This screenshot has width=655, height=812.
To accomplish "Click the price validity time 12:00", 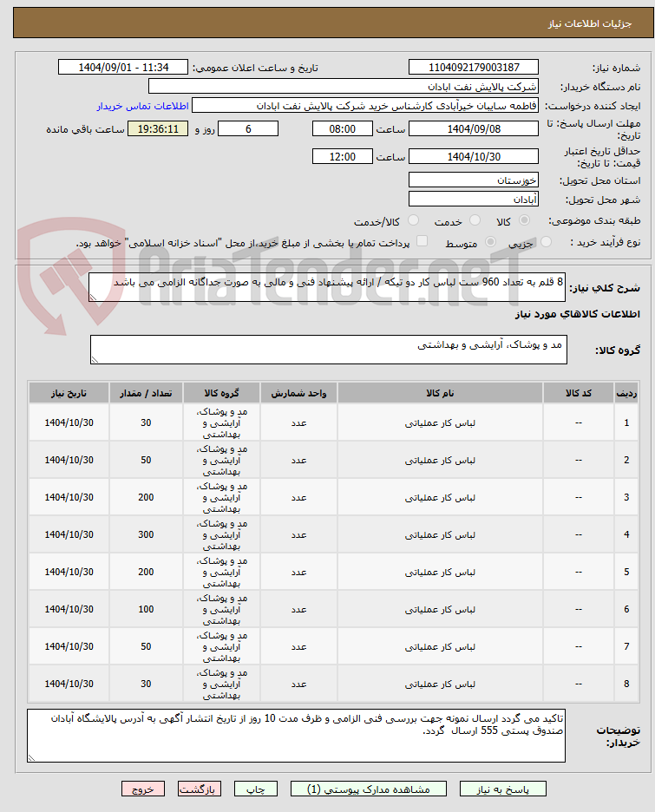I will pos(343,157).
